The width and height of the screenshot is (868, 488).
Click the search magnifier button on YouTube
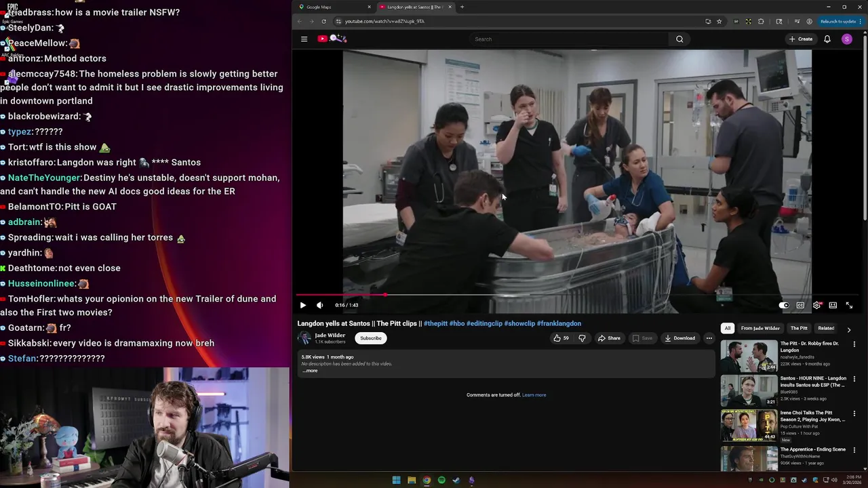(x=679, y=39)
